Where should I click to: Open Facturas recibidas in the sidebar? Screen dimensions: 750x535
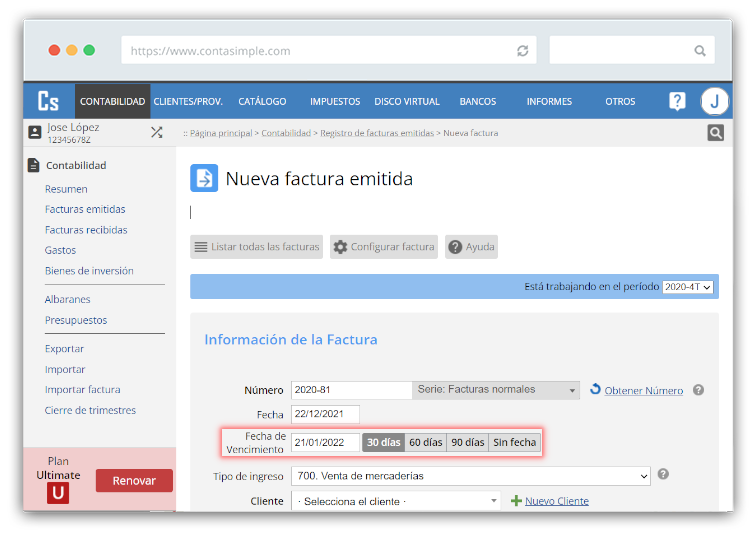click(x=86, y=229)
